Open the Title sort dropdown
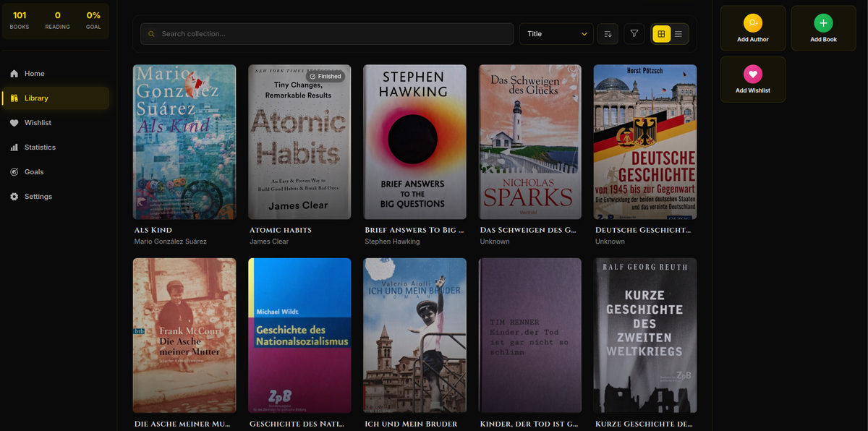The height and width of the screenshot is (431, 868). (556, 34)
